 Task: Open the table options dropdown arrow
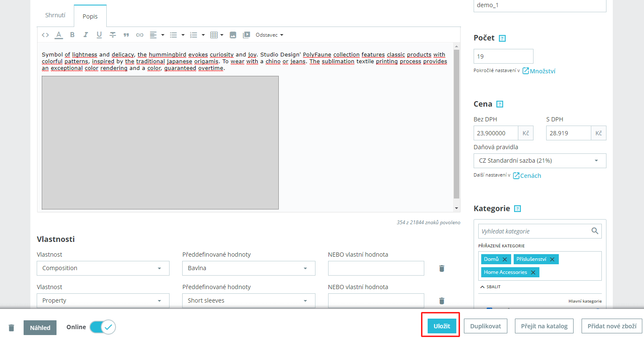(x=222, y=35)
